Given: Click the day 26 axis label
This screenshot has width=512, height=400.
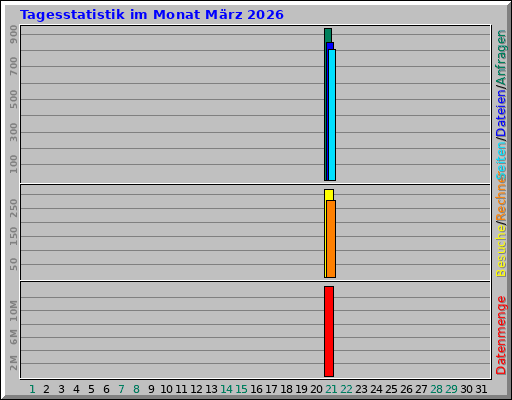Looking at the screenshot, I should [406, 389].
